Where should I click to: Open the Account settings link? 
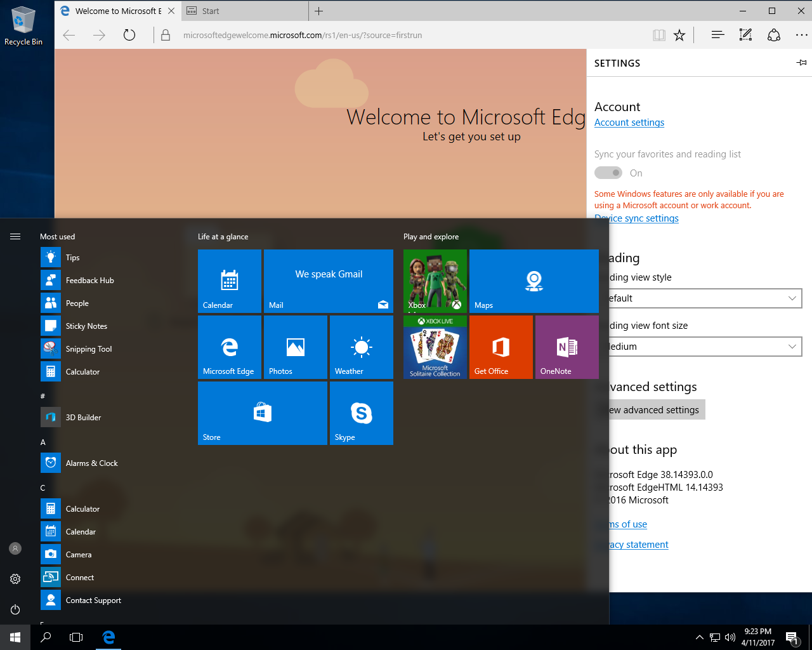629,123
